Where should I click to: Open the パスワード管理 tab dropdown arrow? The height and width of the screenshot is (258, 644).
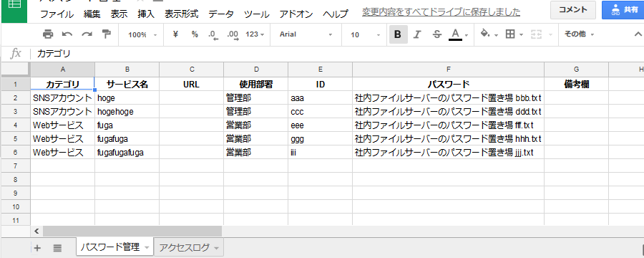pyautogui.click(x=147, y=248)
